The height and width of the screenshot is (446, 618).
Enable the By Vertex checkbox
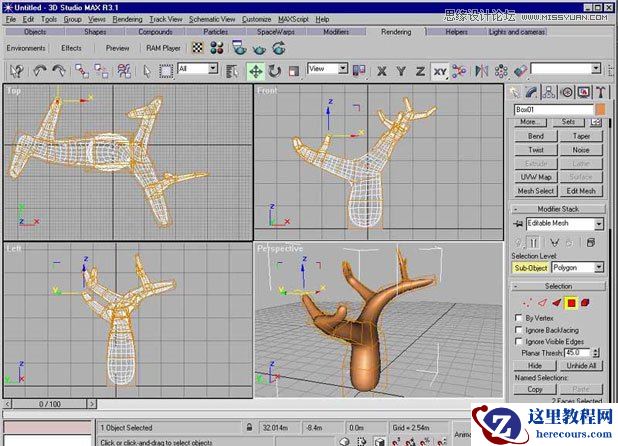(x=519, y=318)
